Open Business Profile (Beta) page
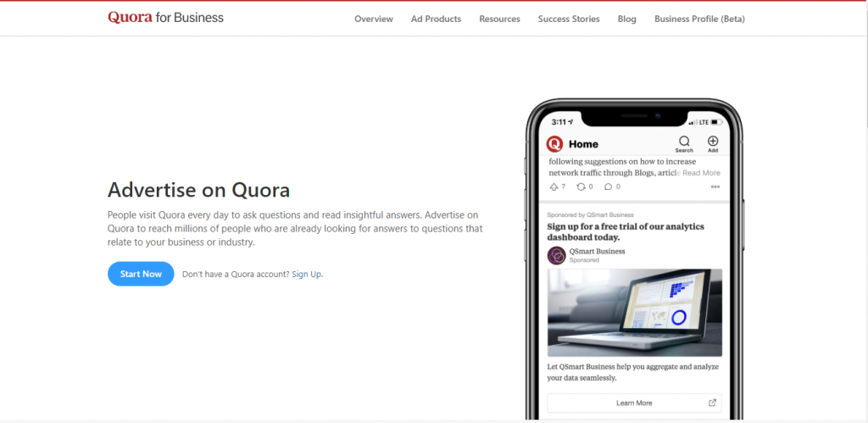This screenshot has width=868, height=423. (x=699, y=19)
